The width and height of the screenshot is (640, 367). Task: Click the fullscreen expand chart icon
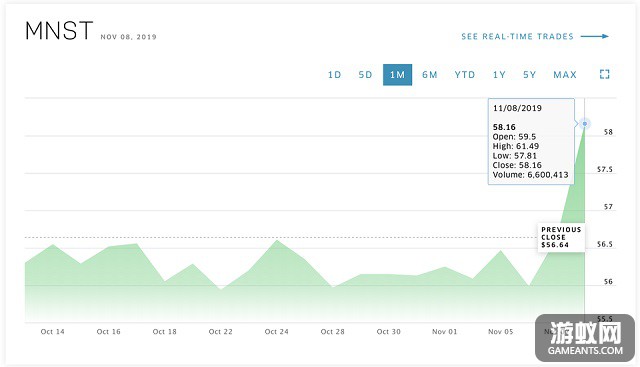pyautogui.click(x=604, y=74)
